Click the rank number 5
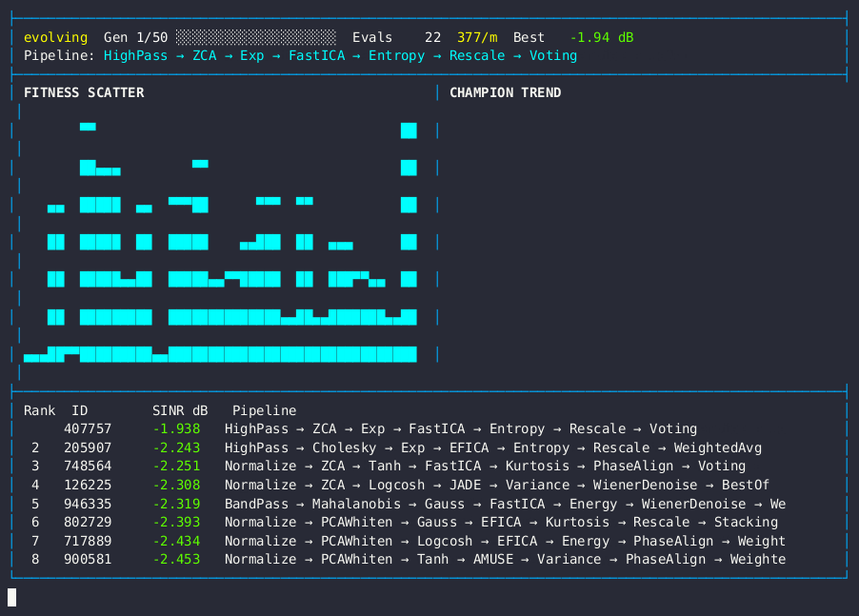 [x=35, y=504]
